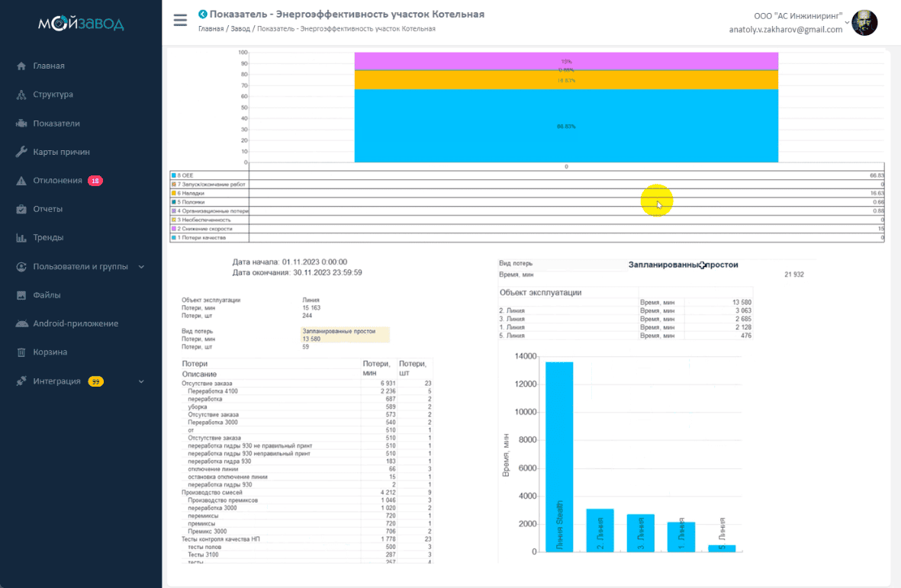Click Главная breadcrumb link

coord(211,29)
